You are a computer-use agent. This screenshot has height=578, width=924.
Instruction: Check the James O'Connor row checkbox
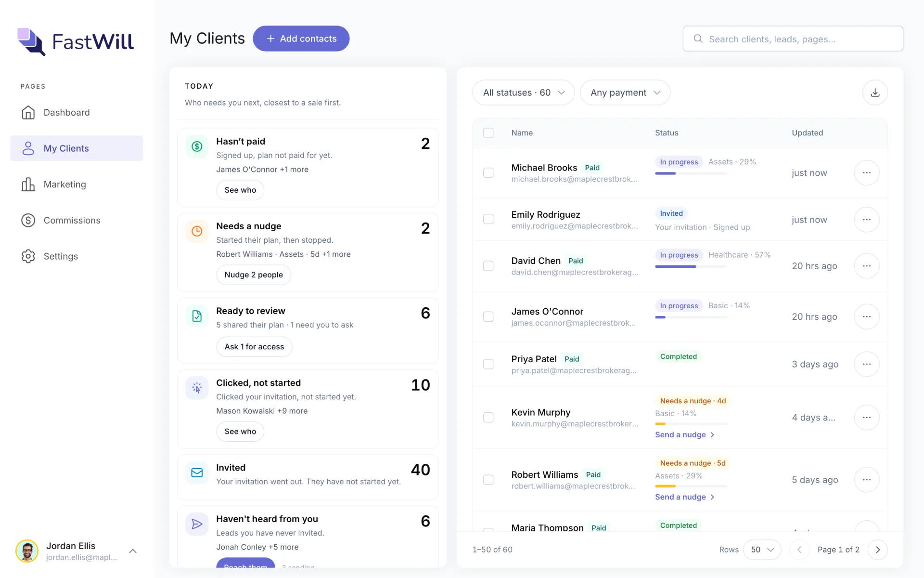pyautogui.click(x=488, y=316)
